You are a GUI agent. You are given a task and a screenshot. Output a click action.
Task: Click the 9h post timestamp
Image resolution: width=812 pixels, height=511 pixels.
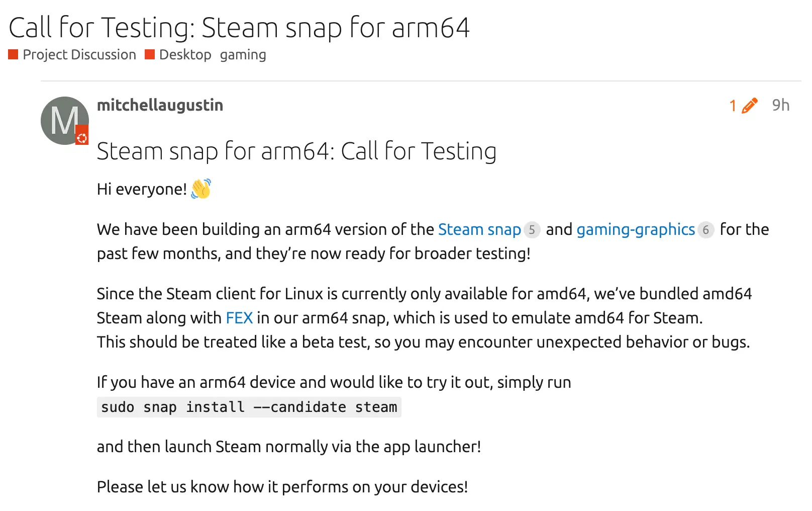click(x=780, y=105)
